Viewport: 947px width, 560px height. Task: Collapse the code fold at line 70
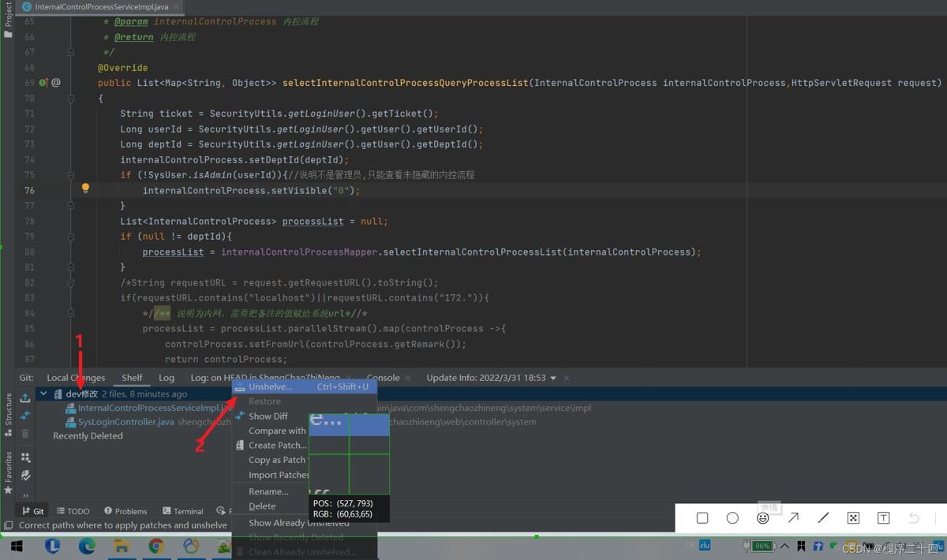click(x=70, y=99)
